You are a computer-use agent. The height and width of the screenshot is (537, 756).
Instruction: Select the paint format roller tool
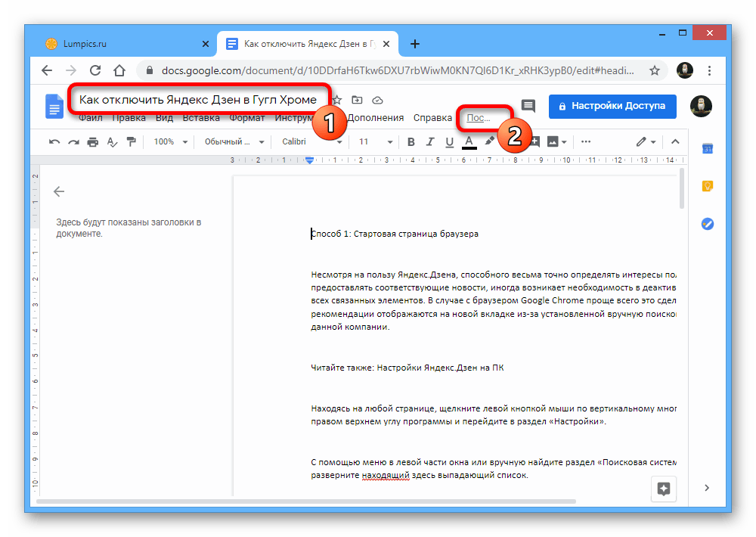(131, 141)
